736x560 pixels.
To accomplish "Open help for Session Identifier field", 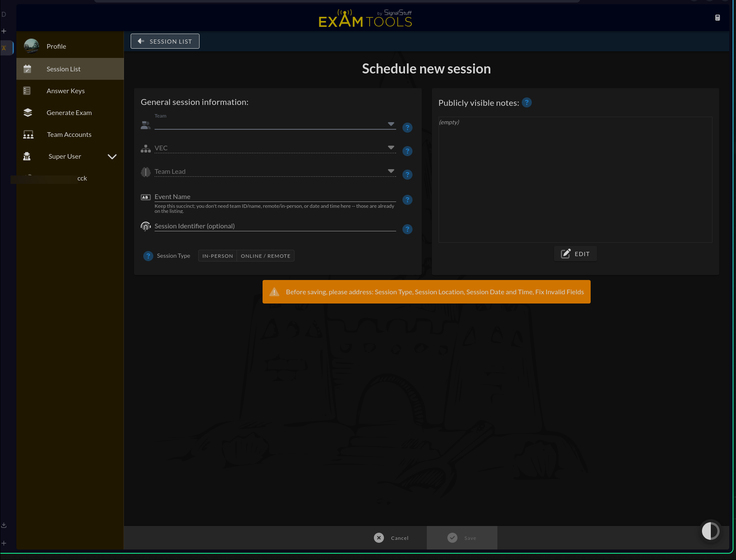I will click(x=407, y=229).
